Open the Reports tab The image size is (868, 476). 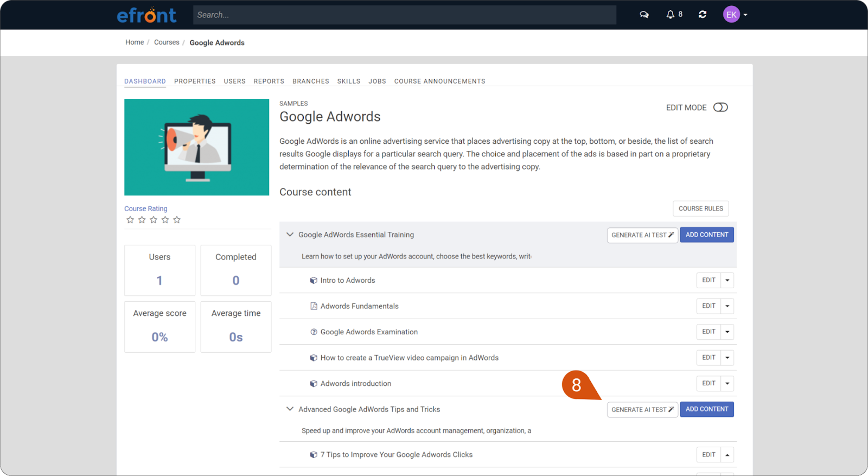269,81
